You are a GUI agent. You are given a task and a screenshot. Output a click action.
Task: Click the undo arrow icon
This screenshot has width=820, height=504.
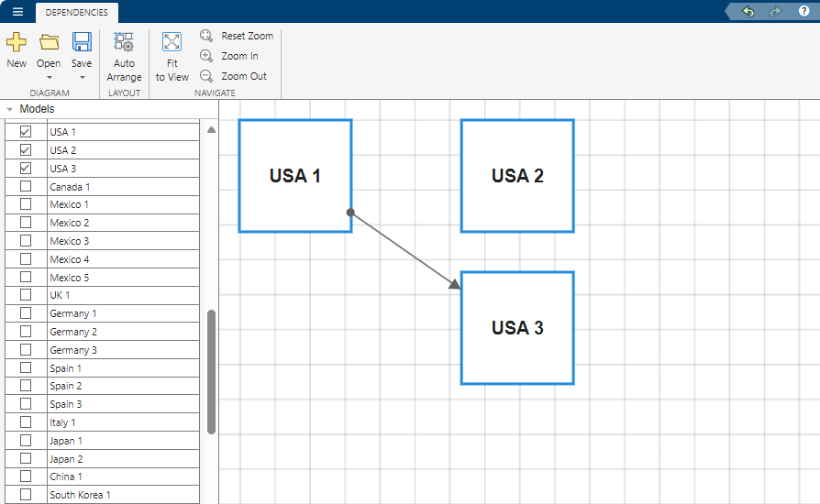(748, 11)
